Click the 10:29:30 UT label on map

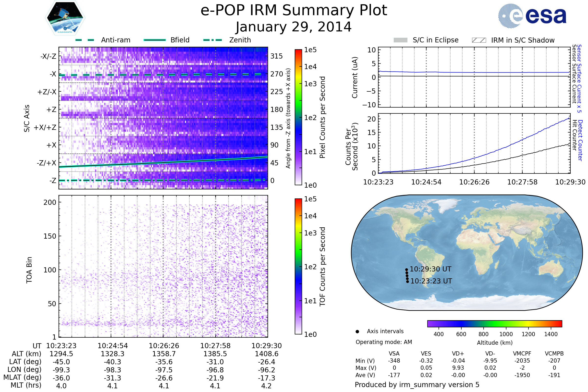(430, 269)
